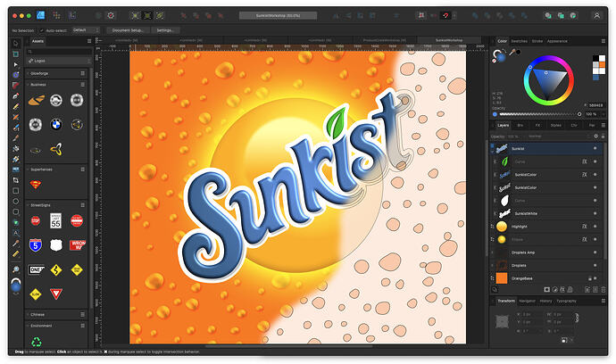Select the Artboard tool
The image size is (616, 364).
16,54
